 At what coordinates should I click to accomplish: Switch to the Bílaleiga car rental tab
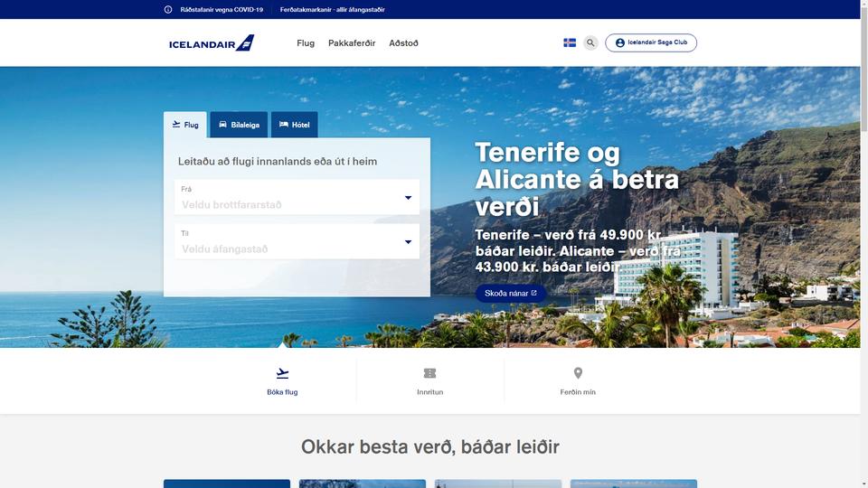[239, 125]
